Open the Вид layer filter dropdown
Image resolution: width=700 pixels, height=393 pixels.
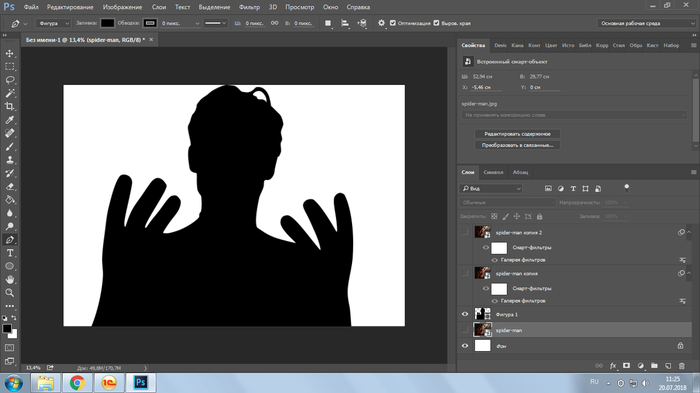(x=491, y=188)
